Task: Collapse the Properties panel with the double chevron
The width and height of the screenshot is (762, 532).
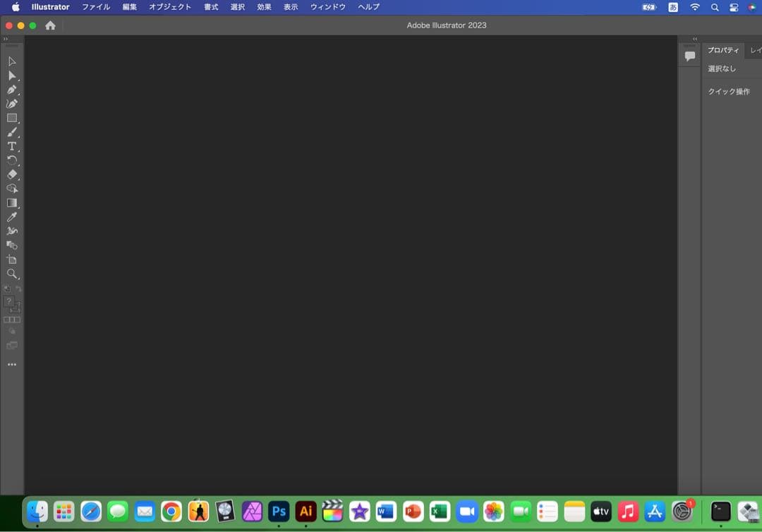Action: click(694, 39)
